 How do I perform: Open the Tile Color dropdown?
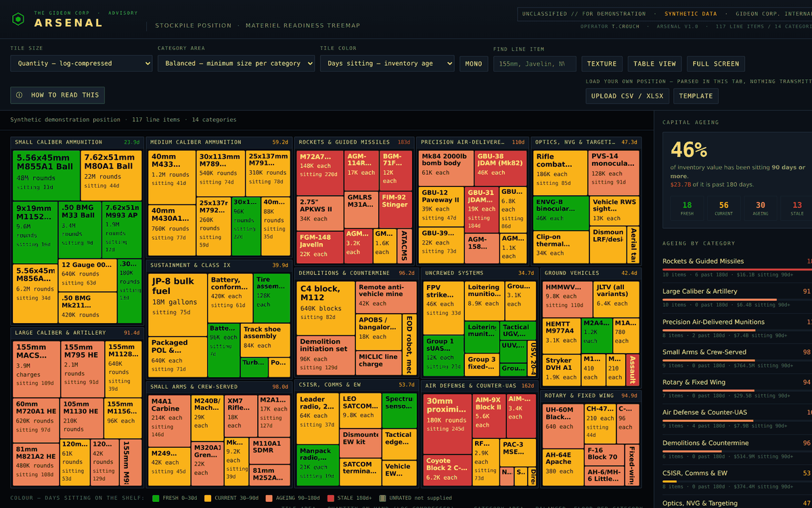coord(387,64)
